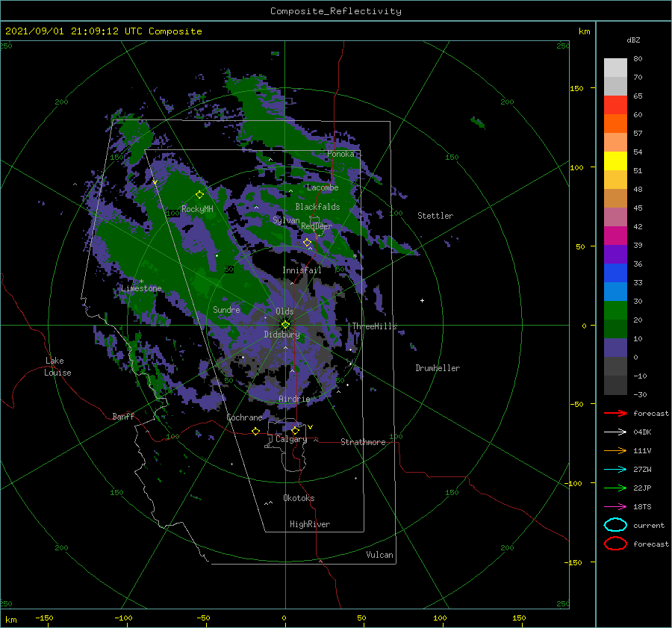Click the white plus marker near Drumheller
This screenshot has height=628, width=672.
coord(422,300)
